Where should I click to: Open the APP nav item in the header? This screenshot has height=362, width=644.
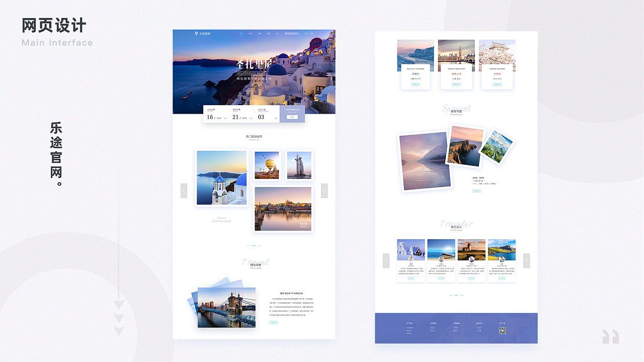coord(277,34)
